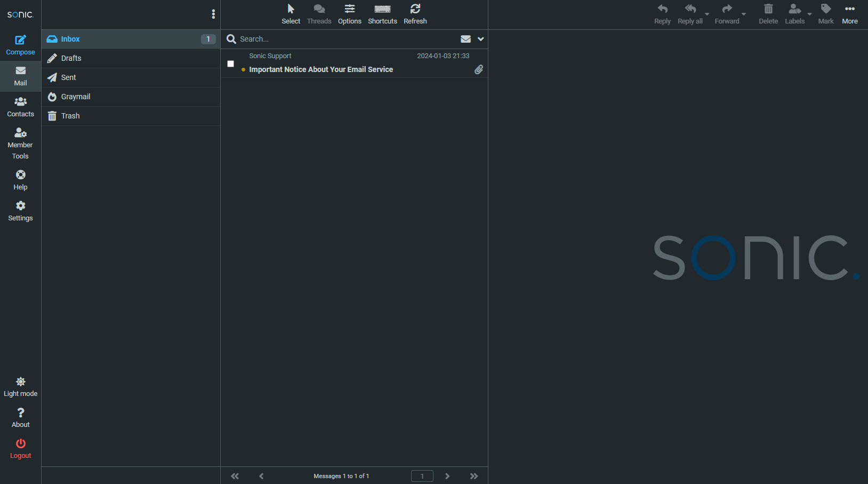Open the Sent folder
The width and height of the screenshot is (868, 484).
(131, 77)
